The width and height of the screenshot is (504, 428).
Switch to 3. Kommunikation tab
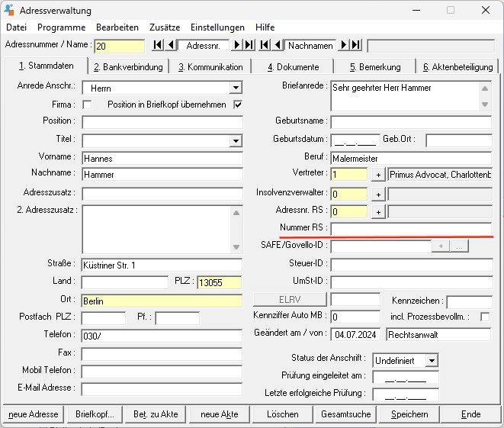coord(210,67)
